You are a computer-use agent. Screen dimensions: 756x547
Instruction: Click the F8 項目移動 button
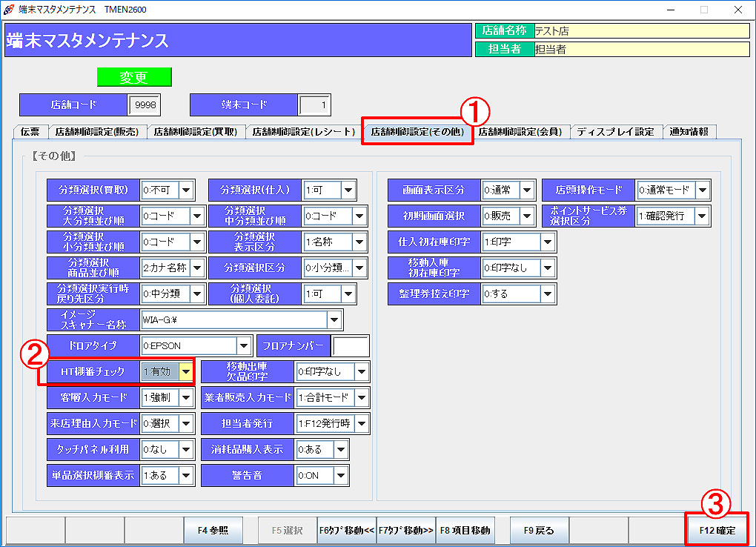tap(465, 531)
